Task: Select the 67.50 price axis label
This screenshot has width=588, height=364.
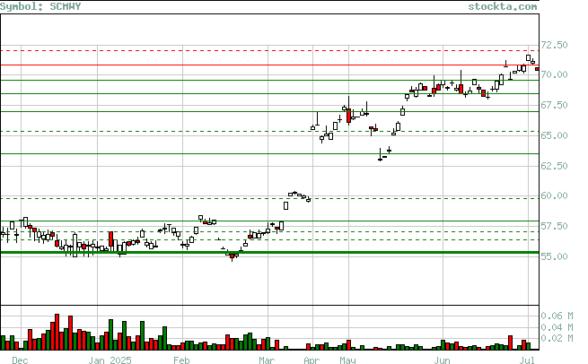Action: click(554, 105)
